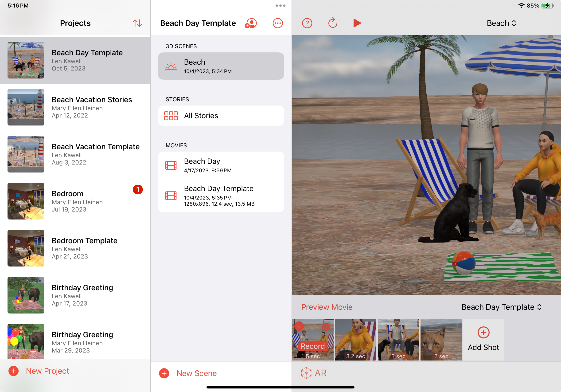
Task: Open the Bedroom project thumbnail
Action: (x=26, y=201)
